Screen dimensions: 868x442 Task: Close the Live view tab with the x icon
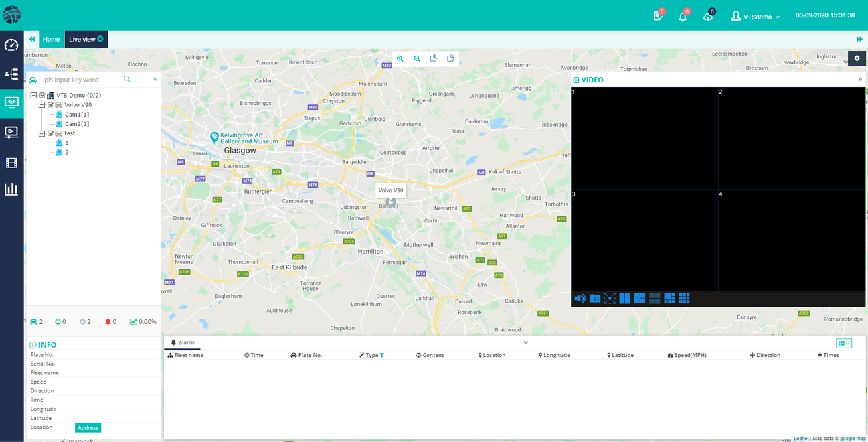click(x=100, y=39)
